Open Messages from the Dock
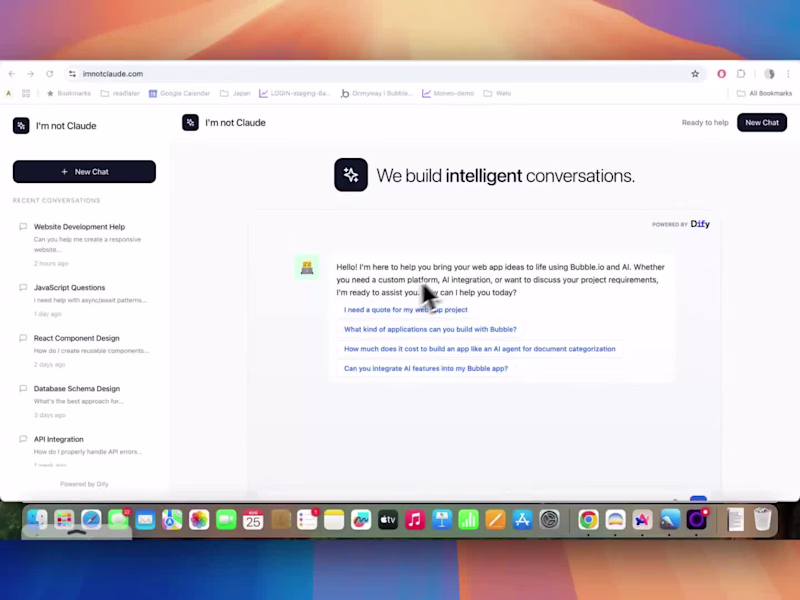Image resolution: width=800 pixels, height=600 pixels. [x=118, y=520]
